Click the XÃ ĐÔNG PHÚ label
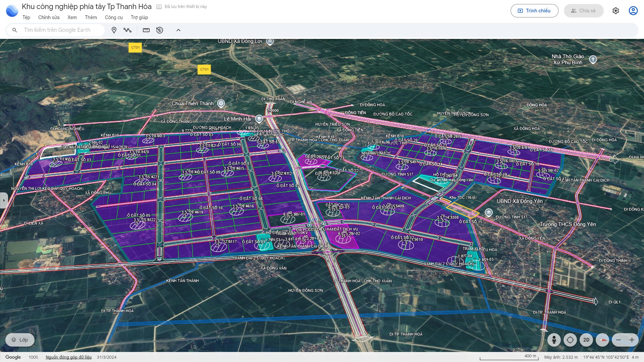Image resolution: width=644 pixels, height=362 pixels. point(98,193)
